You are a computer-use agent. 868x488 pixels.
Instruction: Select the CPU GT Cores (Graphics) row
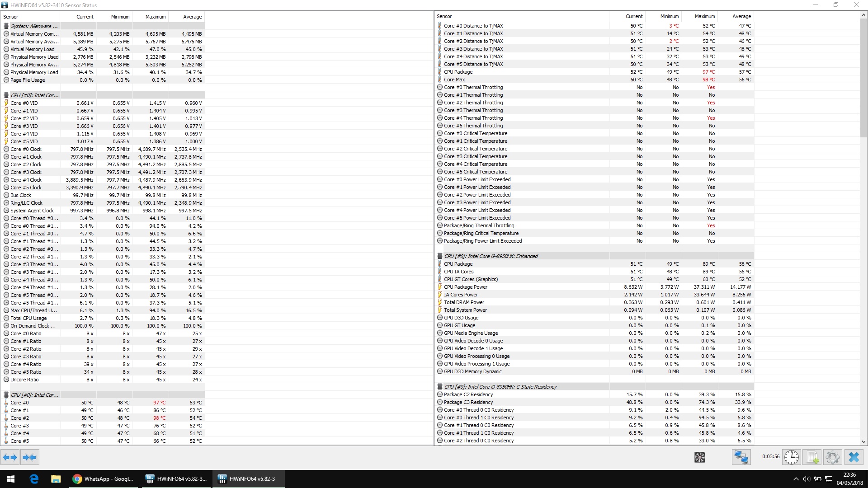(594, 279)
